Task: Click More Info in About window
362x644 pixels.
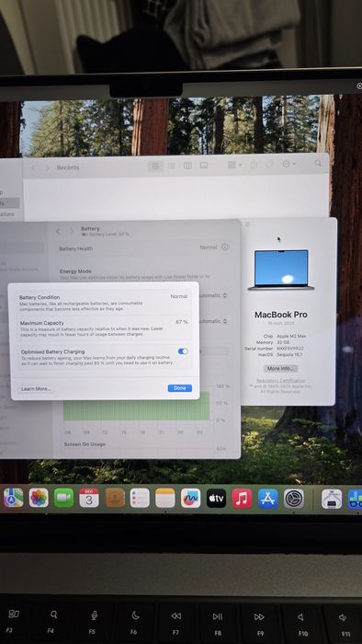Action: (x=280, y=368)
